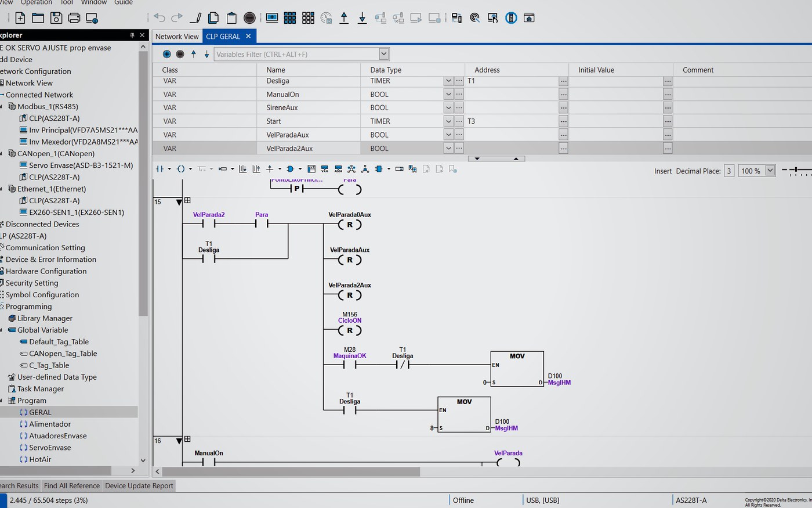Pin the explorer panel with pushpin icon

tap(132, 35)
